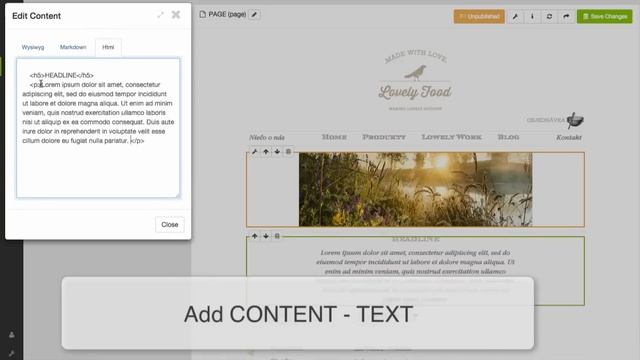Move the headline text block down
Viewport: 640px width, 360px height.
click(x=266, y=236)
